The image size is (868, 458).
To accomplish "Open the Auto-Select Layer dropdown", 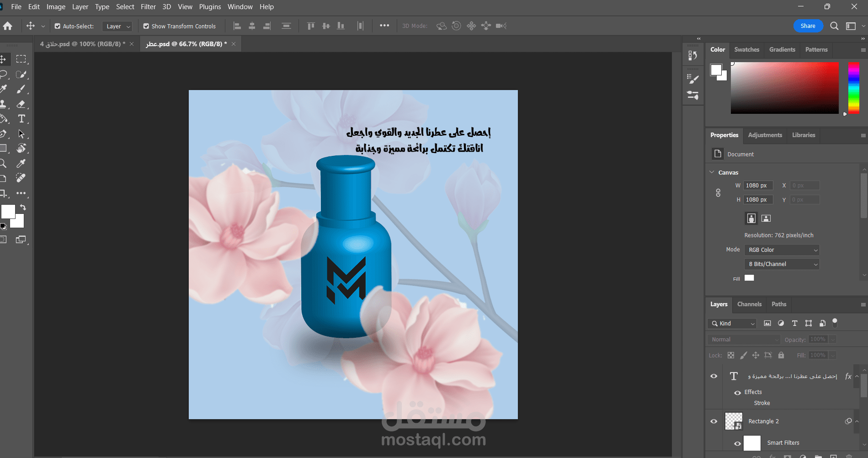I will [117, 26].
